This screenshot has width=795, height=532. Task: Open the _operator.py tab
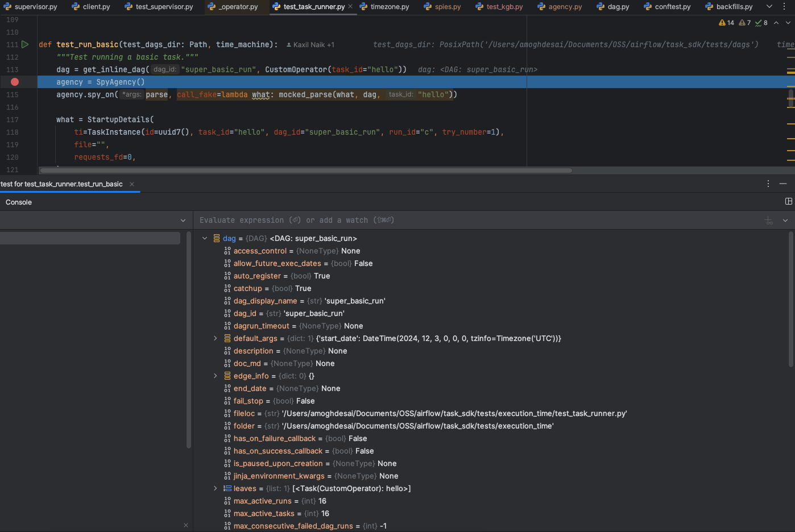233,7
